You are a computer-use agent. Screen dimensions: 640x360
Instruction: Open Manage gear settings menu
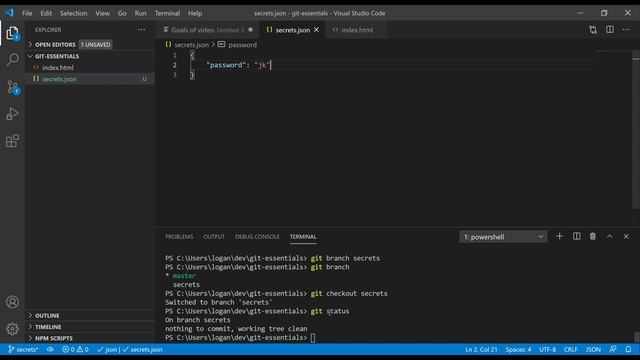click(x=12, y=329)
